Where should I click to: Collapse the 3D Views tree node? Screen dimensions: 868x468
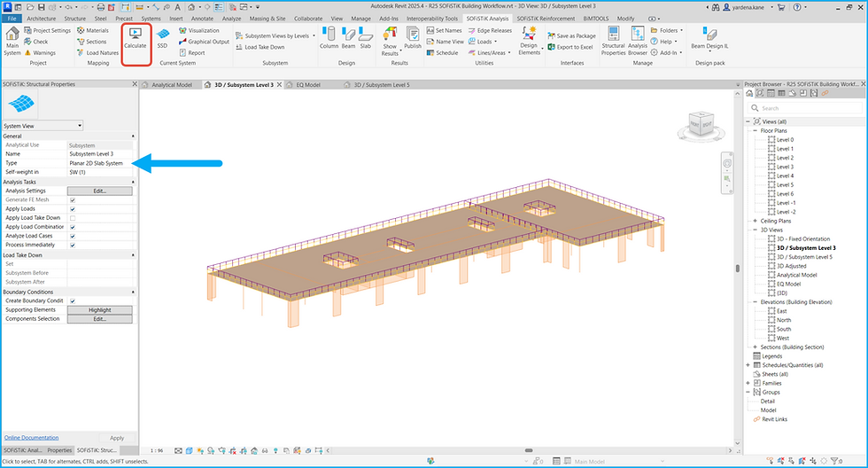[755, 230]
